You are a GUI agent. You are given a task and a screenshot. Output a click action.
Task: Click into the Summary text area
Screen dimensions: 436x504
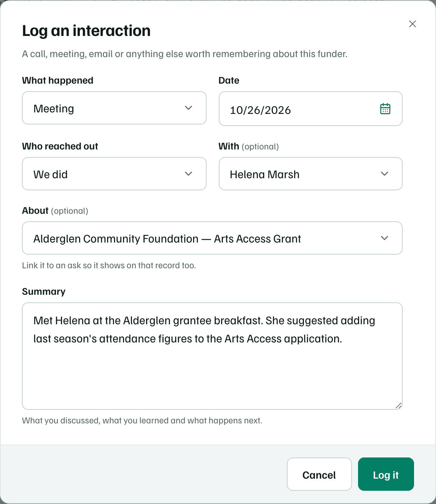(x=212, y=356)
